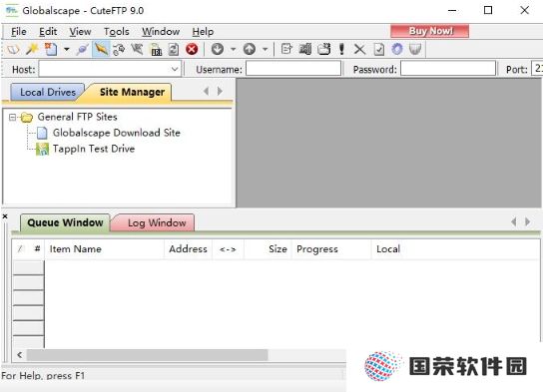546x392 pixels.
Task: Sort queue by Item Name column
Action: [x=105, y=249]
